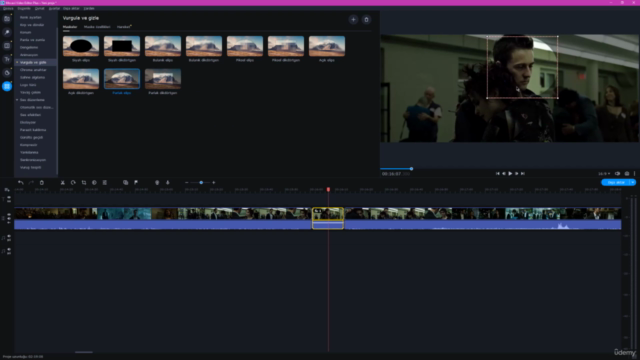Open the Yardım menu
Image resolution: width=640 pixels, height=360 pixels.
point(89,8)
